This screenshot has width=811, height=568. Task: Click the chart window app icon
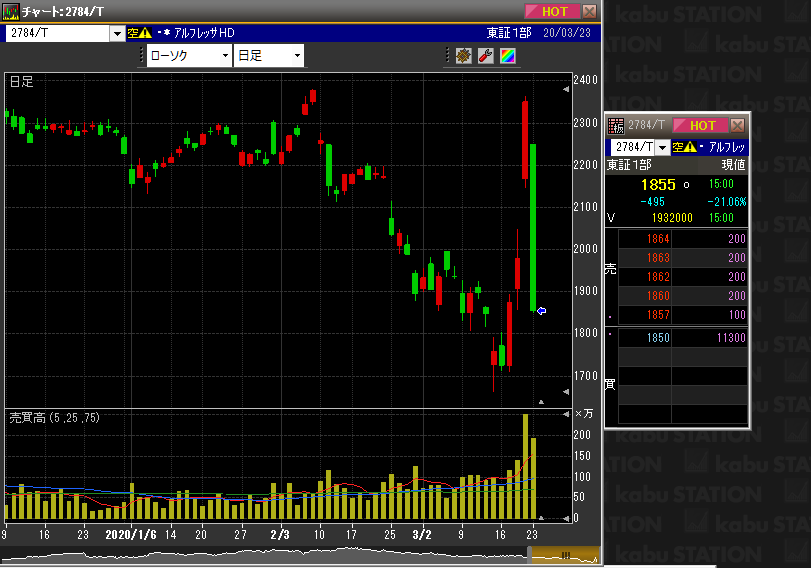[10, 11]
